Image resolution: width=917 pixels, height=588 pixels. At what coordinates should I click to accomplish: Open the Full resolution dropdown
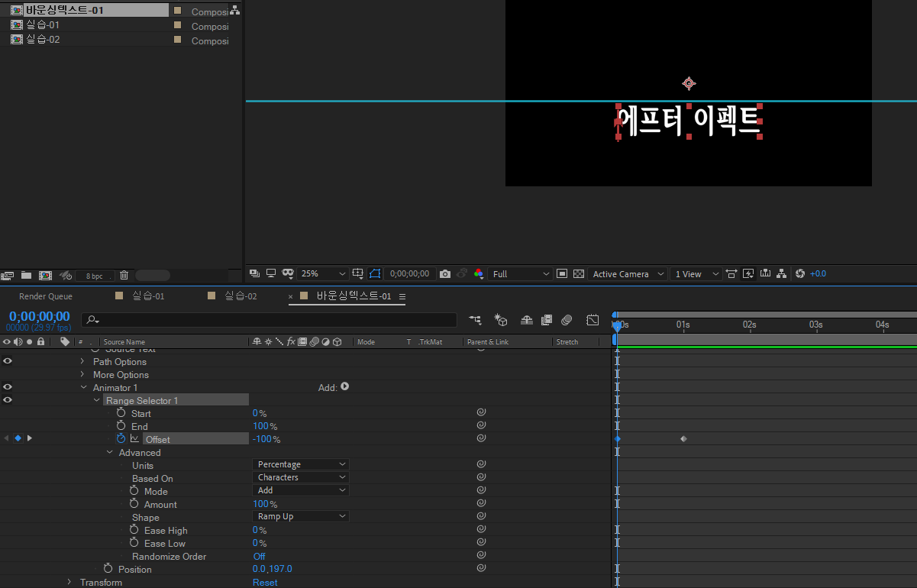point(521,273)
